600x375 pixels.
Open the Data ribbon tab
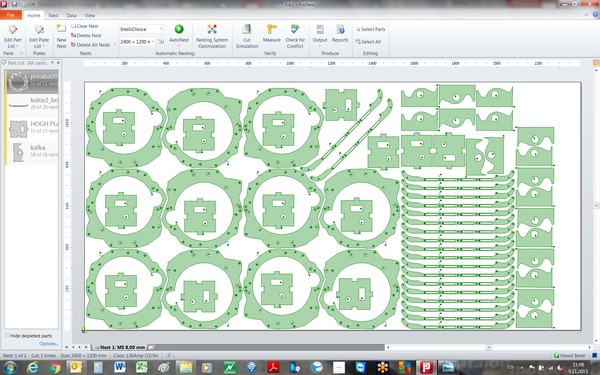pyautogui.click(x=72, y=15)
